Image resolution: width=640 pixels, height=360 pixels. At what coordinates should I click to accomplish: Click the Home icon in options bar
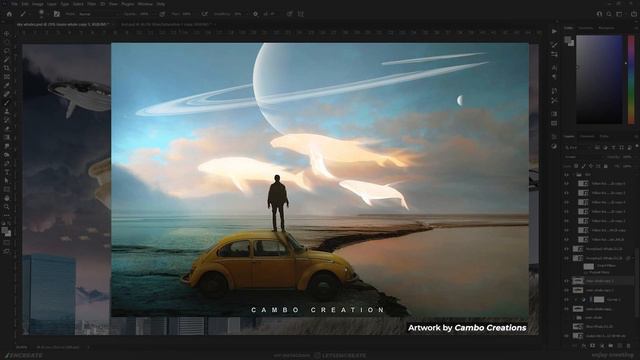tap(9, 14)
